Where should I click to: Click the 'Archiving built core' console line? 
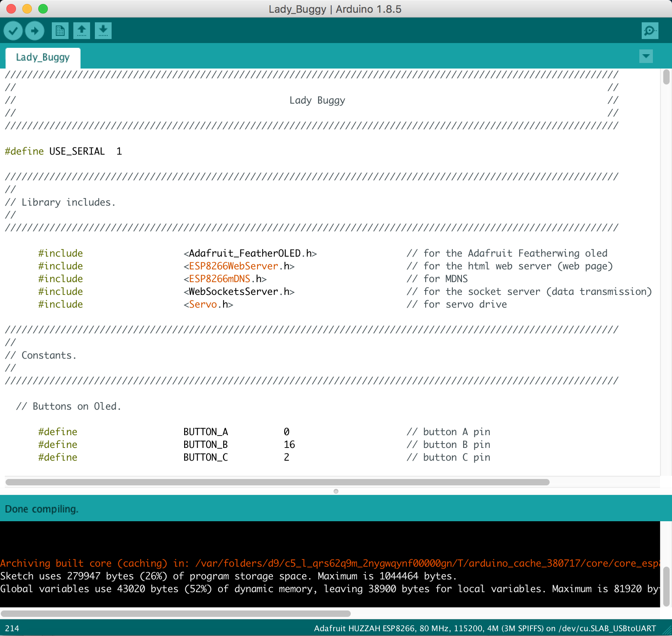[330, 563]
